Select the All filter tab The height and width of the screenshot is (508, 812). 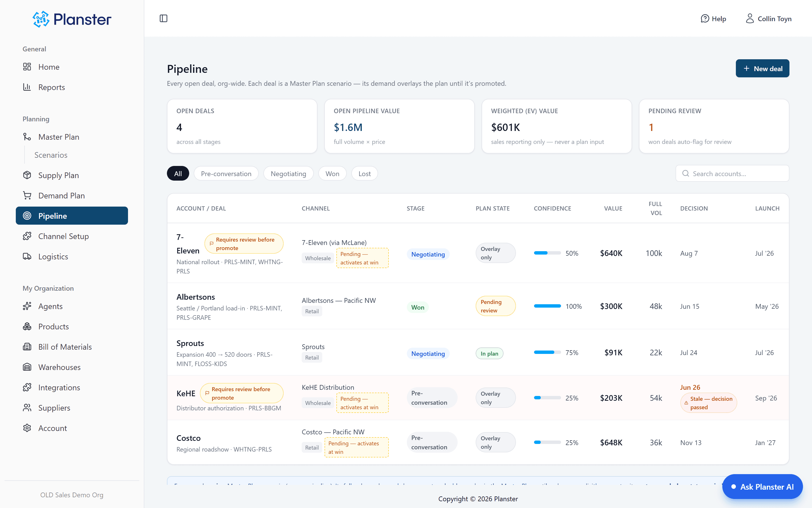tap(178, 173)
